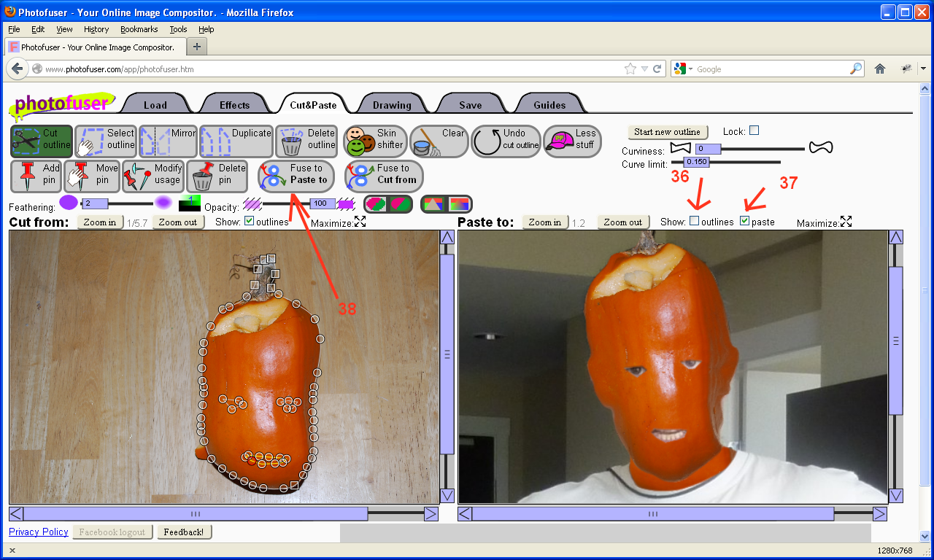Zoom out on Cut from image
Screen dimensions: 934x560
pos(179,222)
